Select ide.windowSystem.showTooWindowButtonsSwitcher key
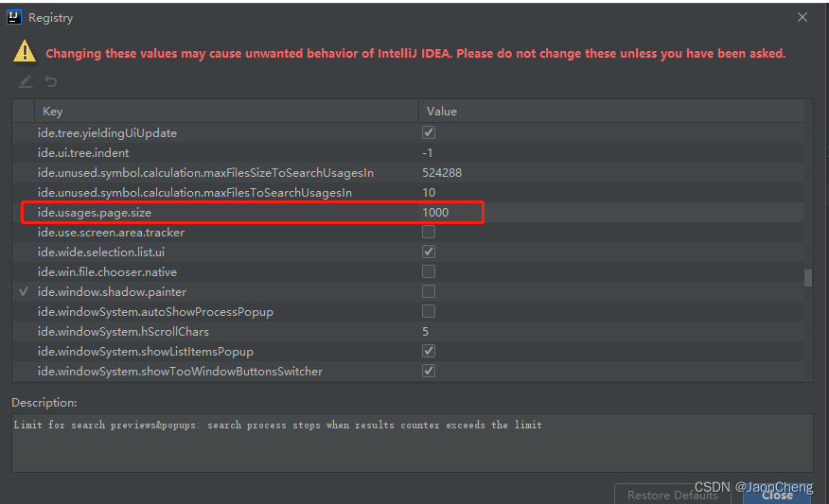The height and width of the screenshot is (504, 829). 181,372
